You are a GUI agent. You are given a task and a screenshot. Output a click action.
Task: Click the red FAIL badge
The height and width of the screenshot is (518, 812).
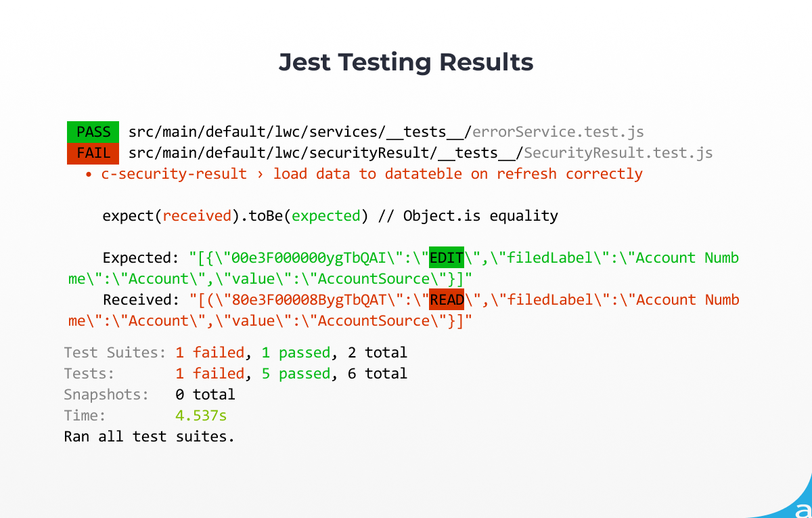click(x=93, y=153)
